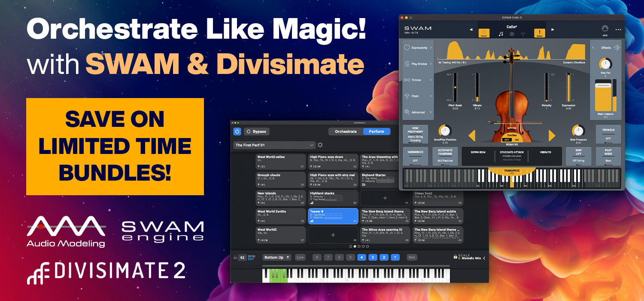
Task: Select the Teaser B performance tile
Action: 333,216
